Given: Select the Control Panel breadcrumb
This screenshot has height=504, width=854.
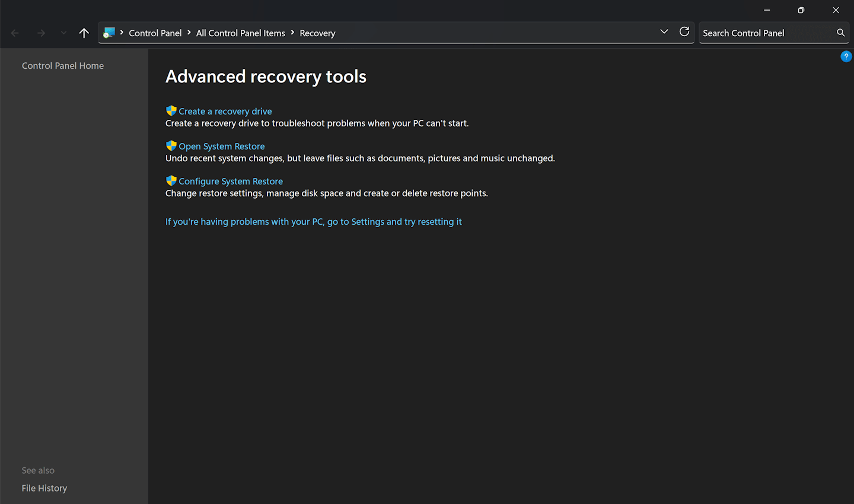Looking at the screenshot, I should click(155, 33).
